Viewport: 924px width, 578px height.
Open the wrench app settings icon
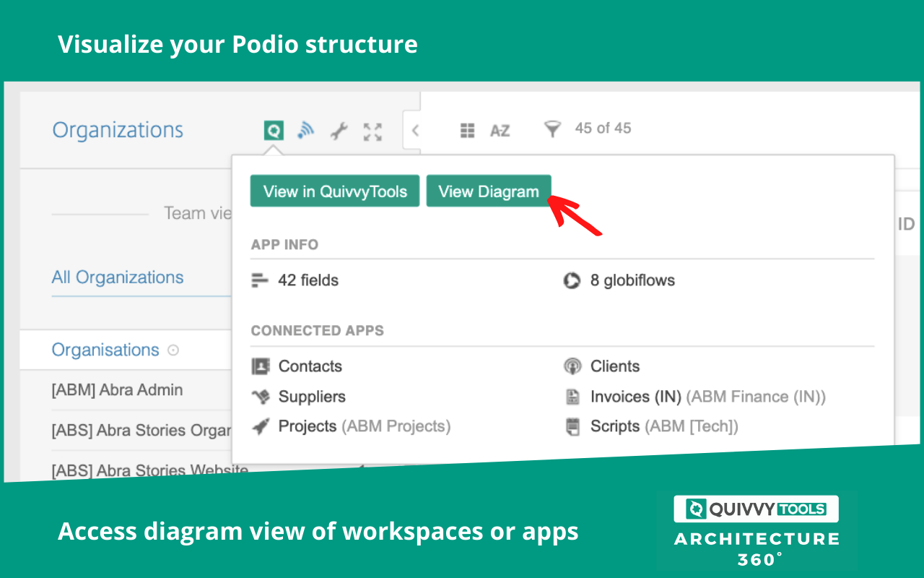(x=339, y=131)
